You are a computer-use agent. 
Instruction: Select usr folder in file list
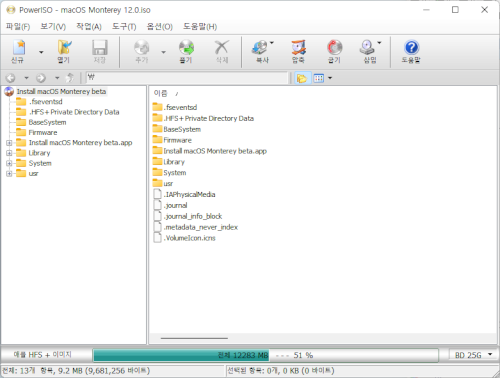tap(163, 184)
